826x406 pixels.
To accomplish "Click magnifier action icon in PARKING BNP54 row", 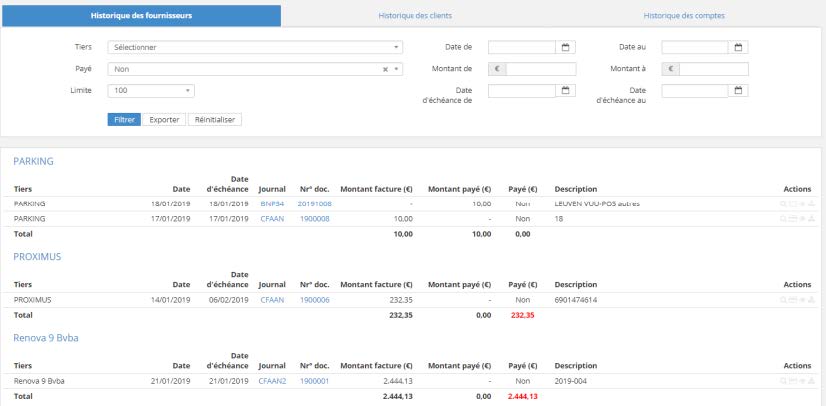I will 783,204.
